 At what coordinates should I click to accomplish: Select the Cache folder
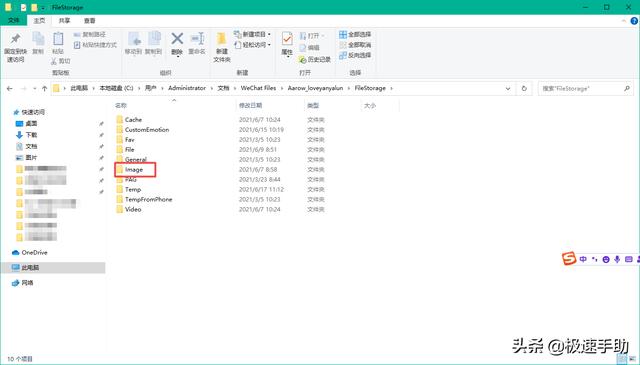(133, 120)
